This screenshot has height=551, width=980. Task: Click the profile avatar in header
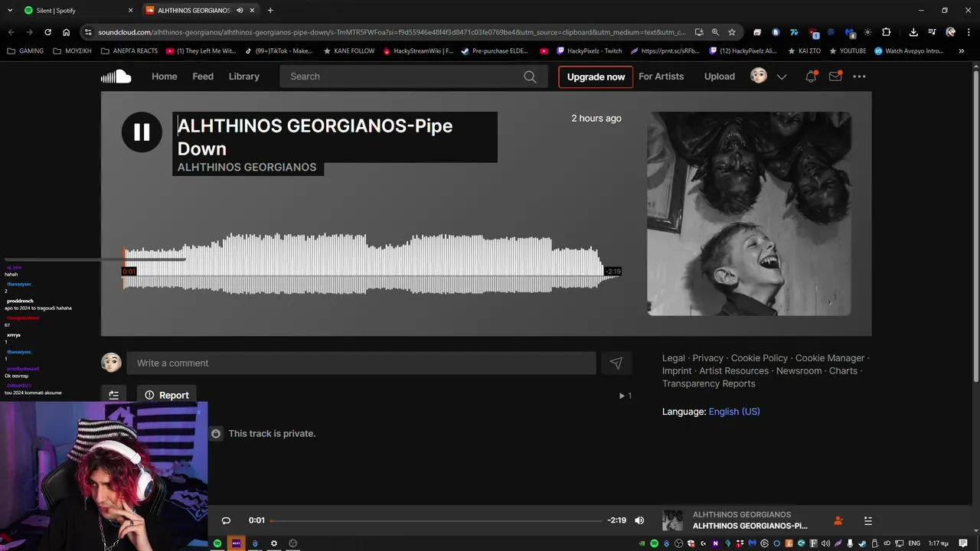[x=759, y=76]
